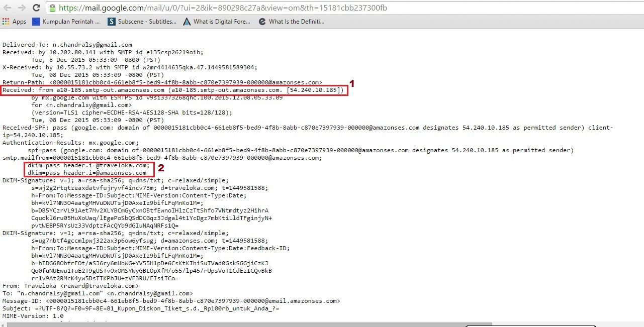Click the blue 'Kumpulan Perintah' bookmark favicon
The width and height of the screenshot is (644, 327).
(35, 21)
